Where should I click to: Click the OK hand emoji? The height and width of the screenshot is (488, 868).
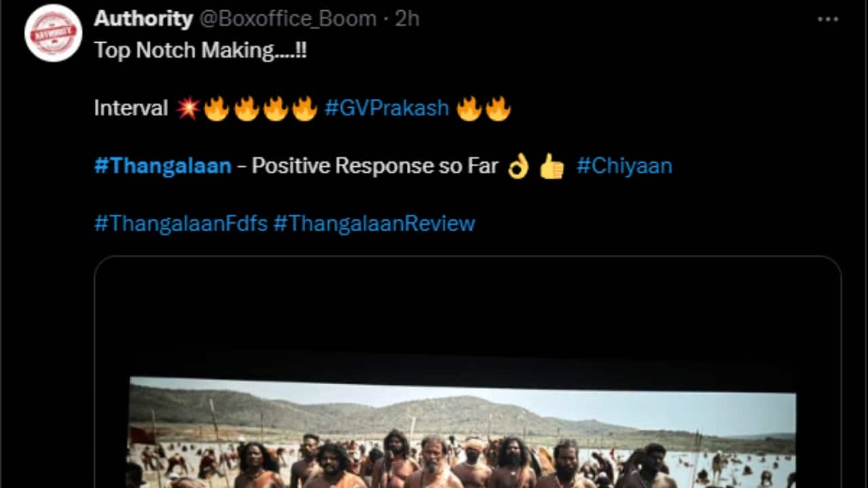519,166
